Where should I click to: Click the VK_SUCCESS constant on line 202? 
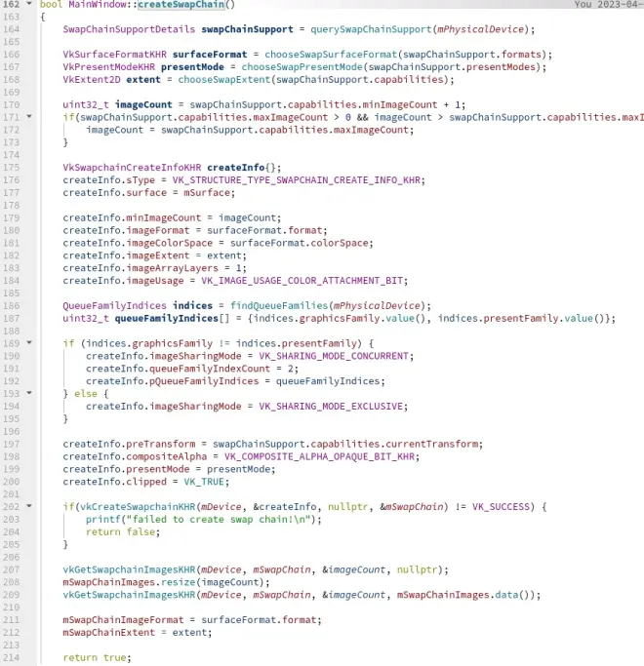(501, 507)
